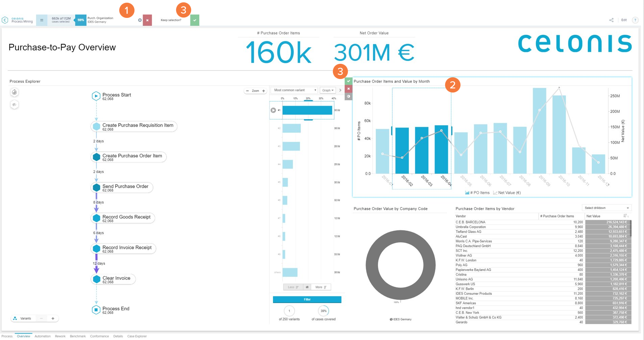Click the More variants button
Viewport: 644px width, 340px height.
click(321, 287)
